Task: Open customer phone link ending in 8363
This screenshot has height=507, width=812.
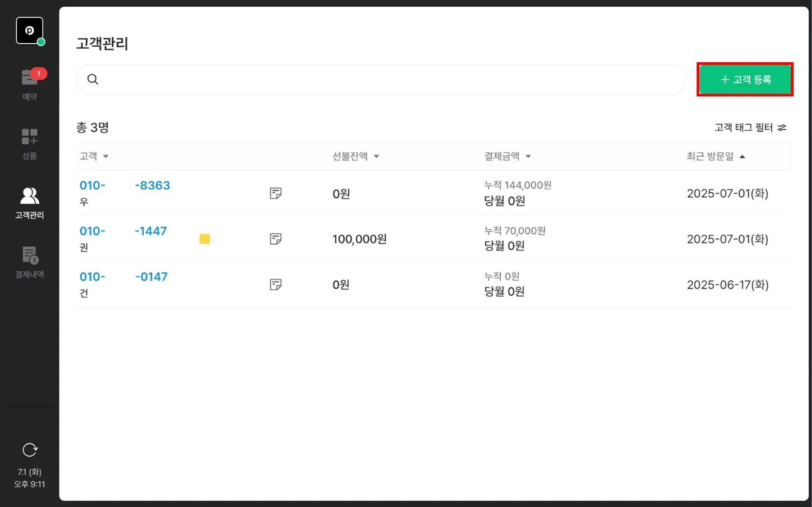Action: tap(125, 186)
